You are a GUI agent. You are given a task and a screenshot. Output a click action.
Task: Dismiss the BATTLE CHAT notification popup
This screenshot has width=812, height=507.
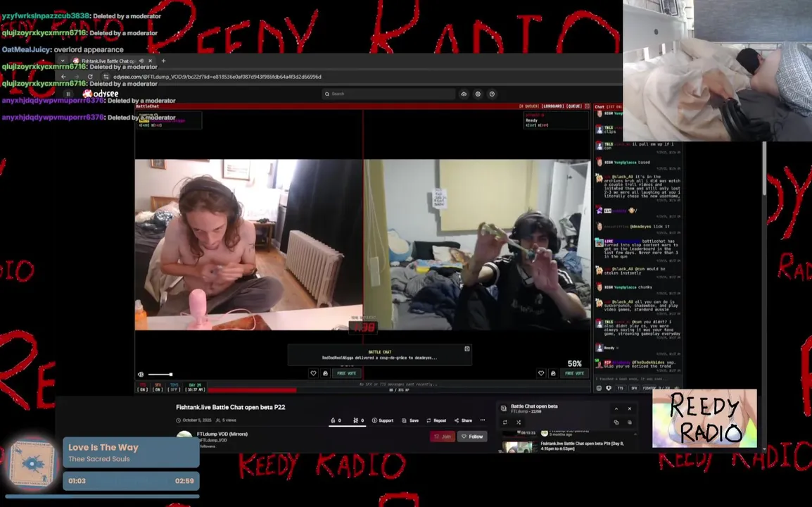[x=467, y=349]
